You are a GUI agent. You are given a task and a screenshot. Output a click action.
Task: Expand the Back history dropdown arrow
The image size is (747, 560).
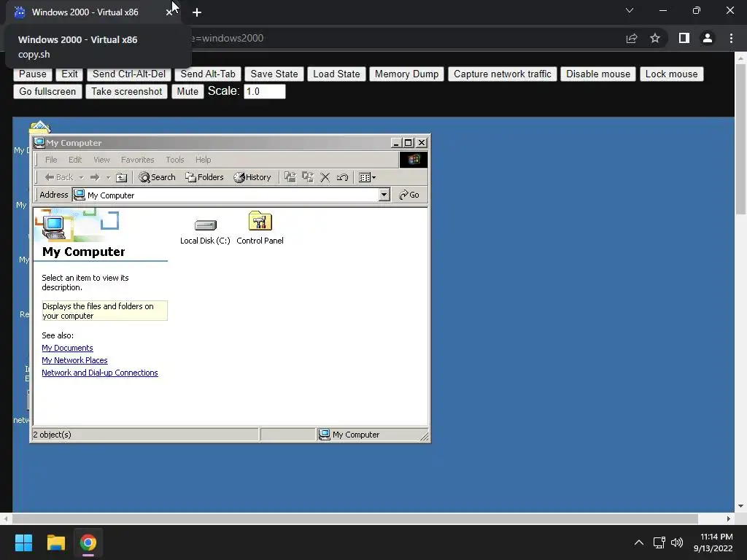(x=82, y=178)
